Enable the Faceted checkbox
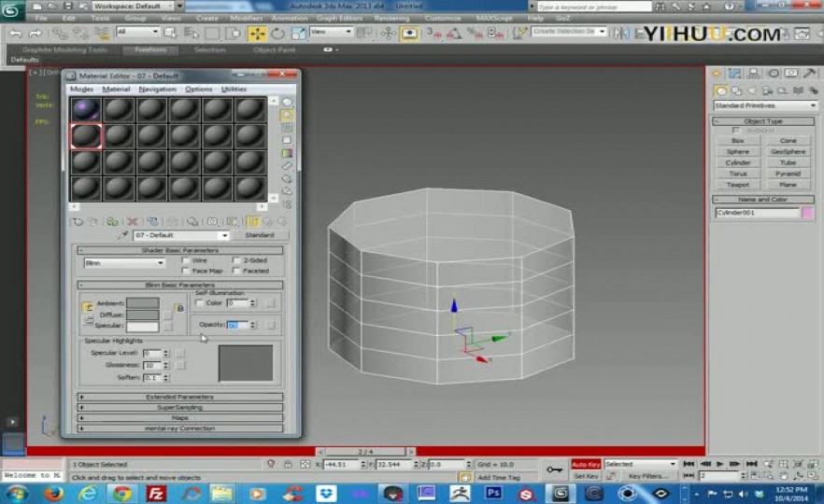The width and height of the screenshot is (824, 504). (x=236, y=271)
